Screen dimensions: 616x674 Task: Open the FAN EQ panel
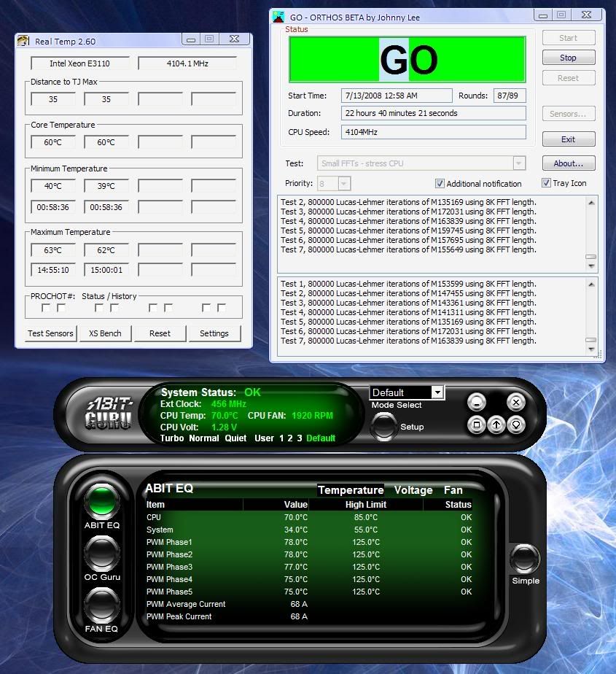click(x=102, y=605)
